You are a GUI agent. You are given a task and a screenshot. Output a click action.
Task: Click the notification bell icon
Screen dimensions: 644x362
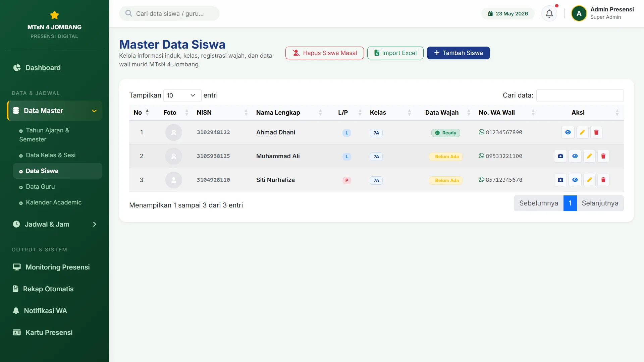point(549,14)
